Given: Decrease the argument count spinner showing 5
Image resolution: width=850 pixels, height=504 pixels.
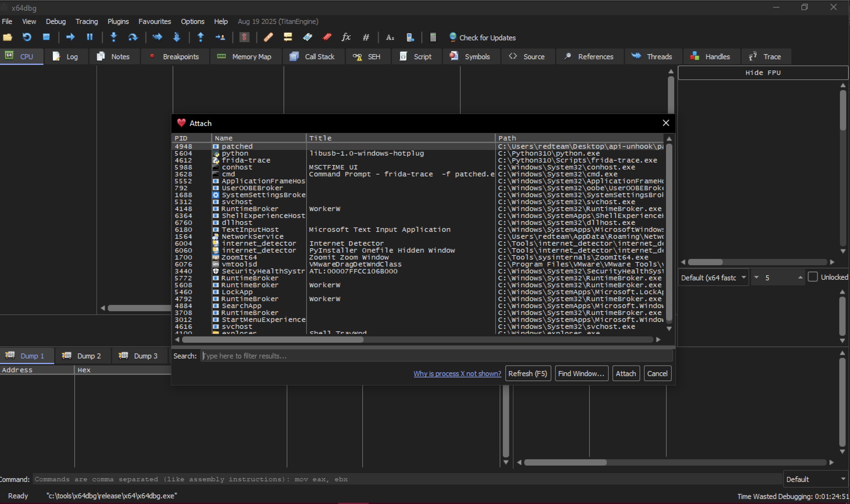Looking at the screenshot, I should [756, 278].
